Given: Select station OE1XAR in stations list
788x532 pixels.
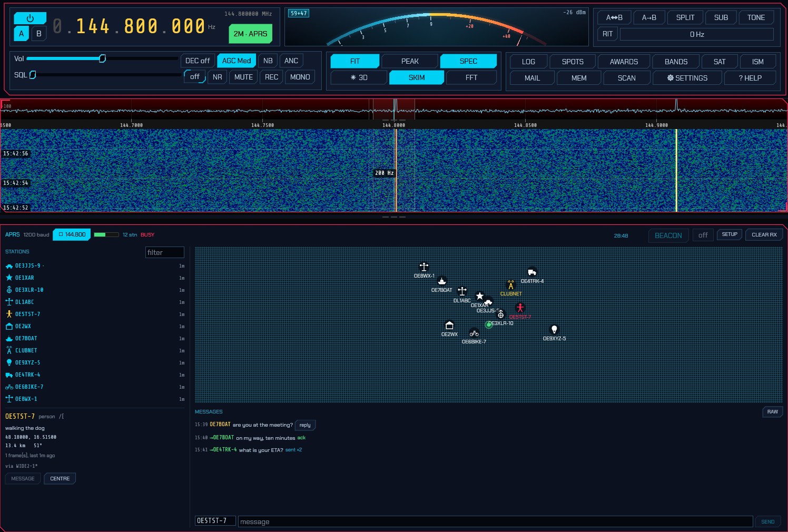Looking at the screenshot, I should (x=95, y=278).
